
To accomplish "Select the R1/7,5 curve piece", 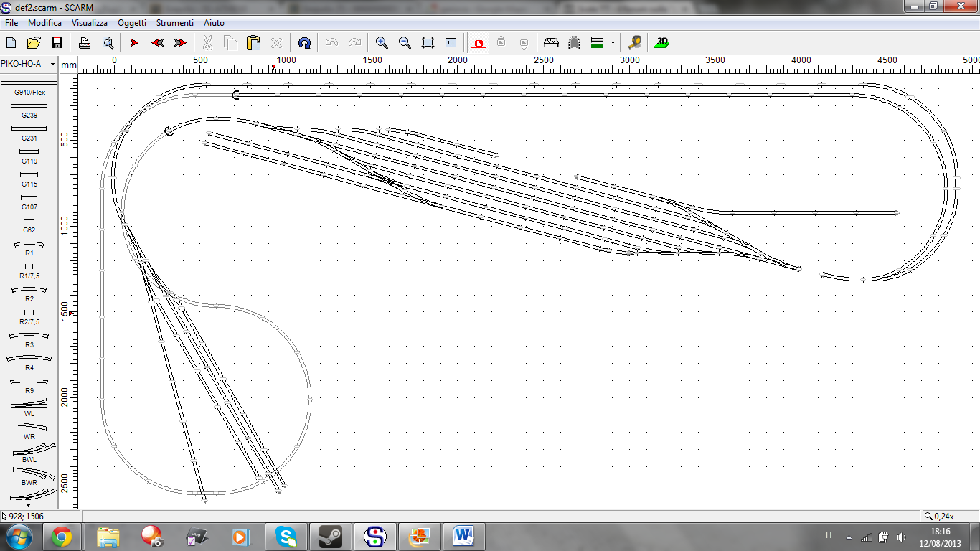I will pyautogui.click(x=29, y=270).
